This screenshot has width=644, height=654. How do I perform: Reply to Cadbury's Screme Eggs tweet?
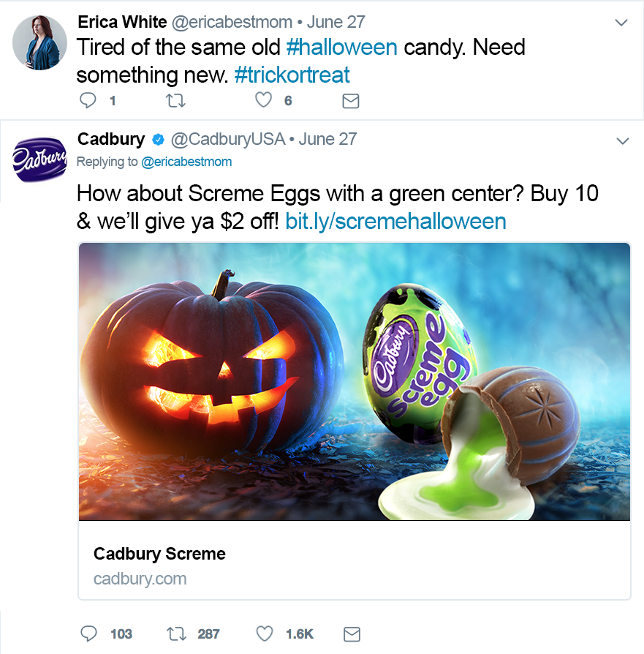tap(88, 634)
